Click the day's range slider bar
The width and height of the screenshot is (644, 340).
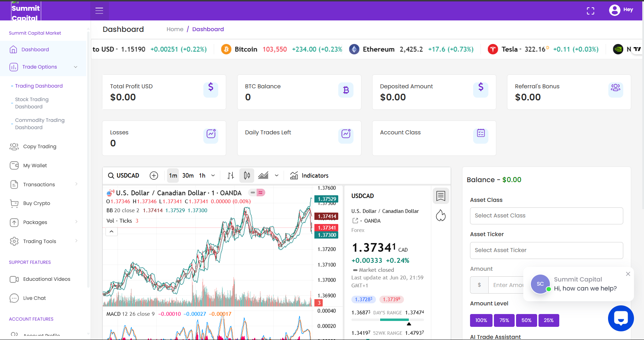[388, 320]
